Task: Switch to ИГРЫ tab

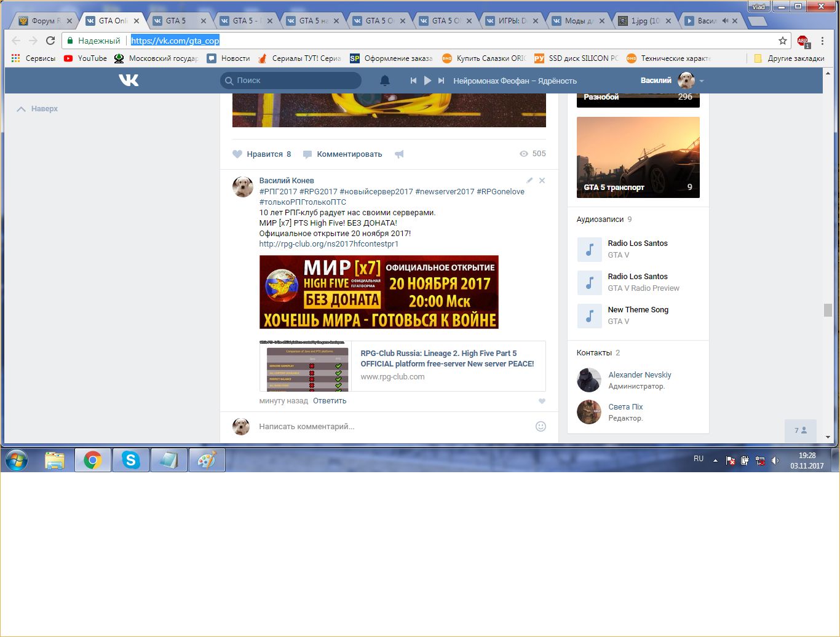Action: [511, 21]
